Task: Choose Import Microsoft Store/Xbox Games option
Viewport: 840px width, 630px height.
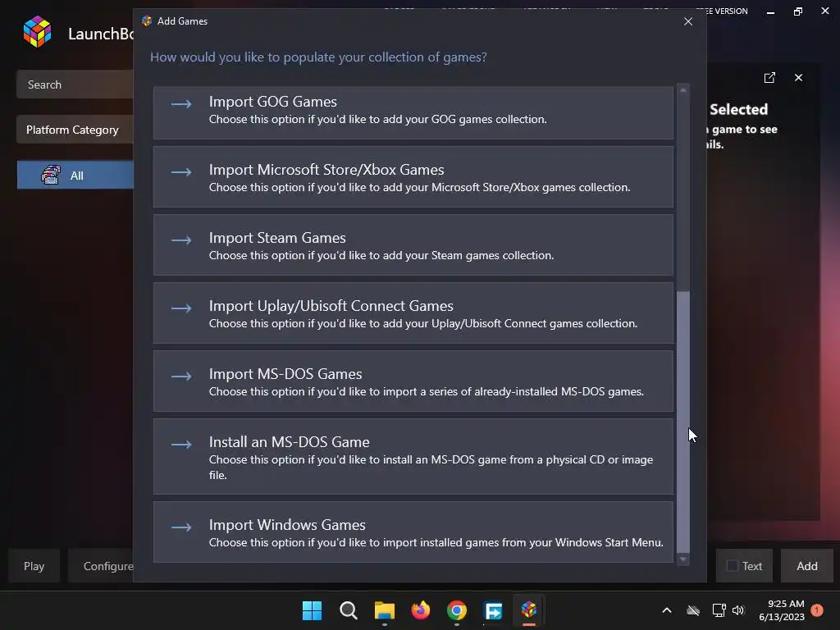Action: [413, 177]
